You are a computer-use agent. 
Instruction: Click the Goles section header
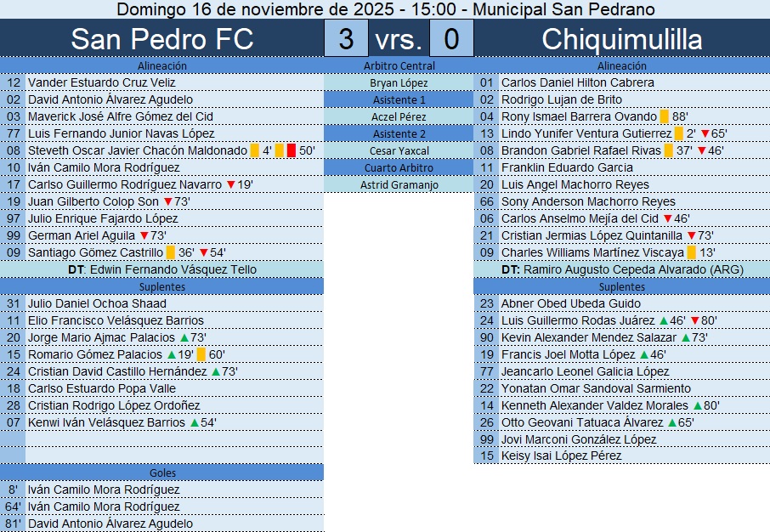pyautogui.click(x=161, y=473)
